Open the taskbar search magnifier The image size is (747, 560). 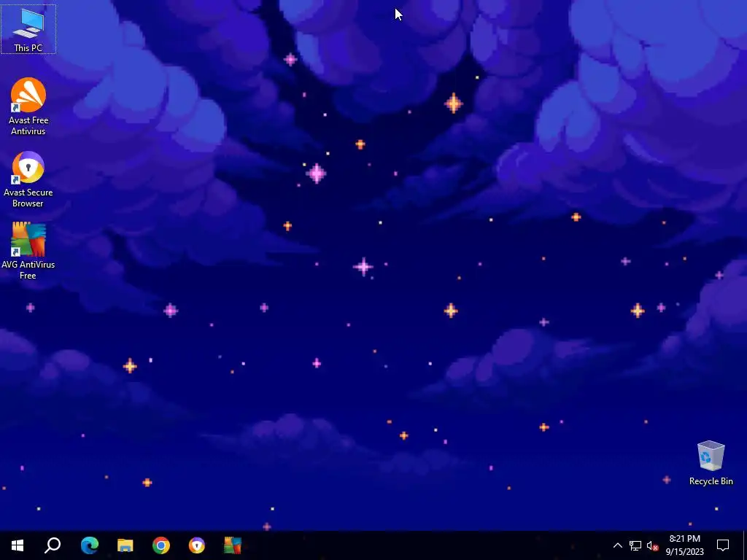pos(53,545)
